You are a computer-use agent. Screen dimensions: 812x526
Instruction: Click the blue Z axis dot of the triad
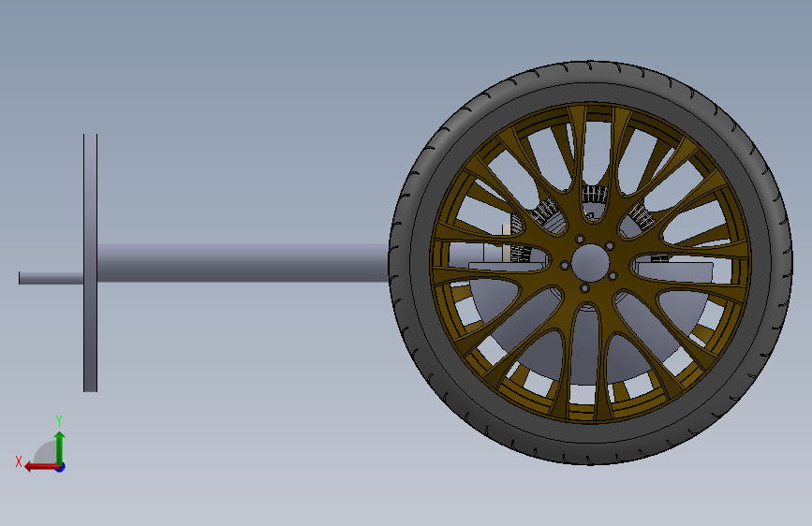click(x=61, y=467)
